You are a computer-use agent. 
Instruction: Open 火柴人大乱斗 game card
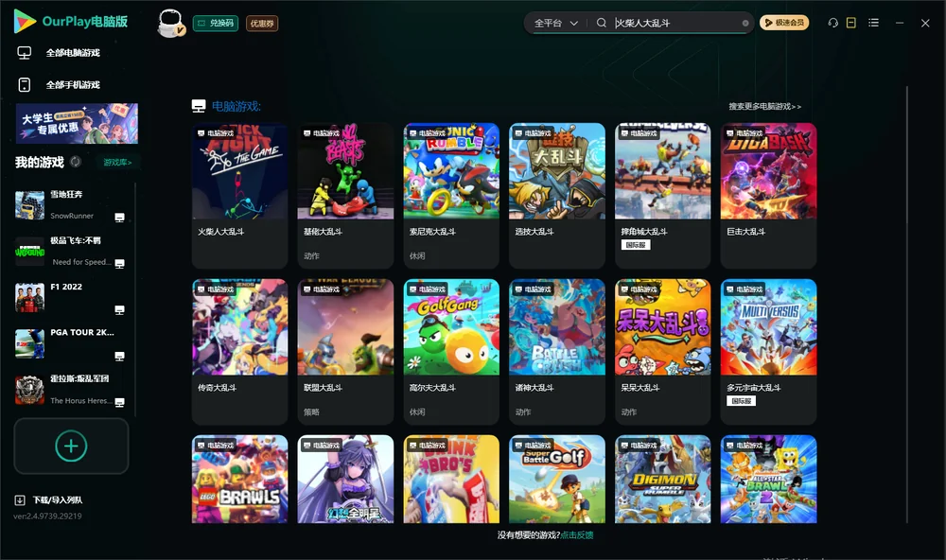[x=239, y=196]
